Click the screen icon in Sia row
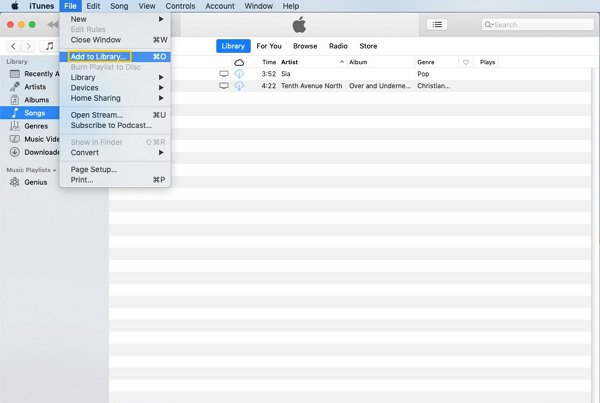Viewport: 600px width, 403px height. [224, 73]
